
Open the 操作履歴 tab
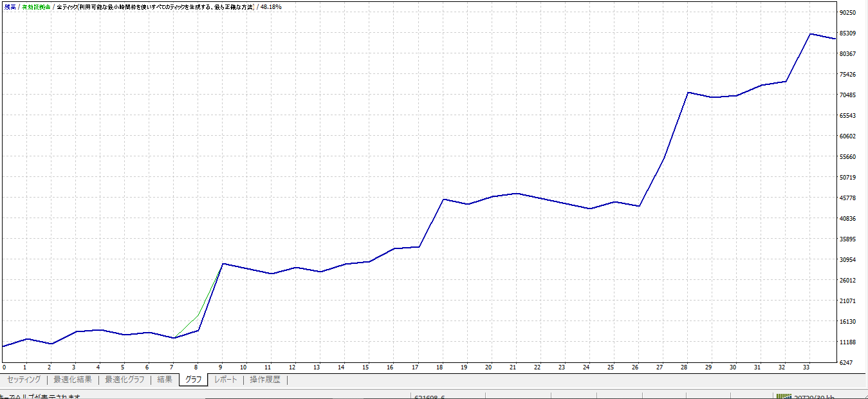pyautogui.click(x=265, y=380)
